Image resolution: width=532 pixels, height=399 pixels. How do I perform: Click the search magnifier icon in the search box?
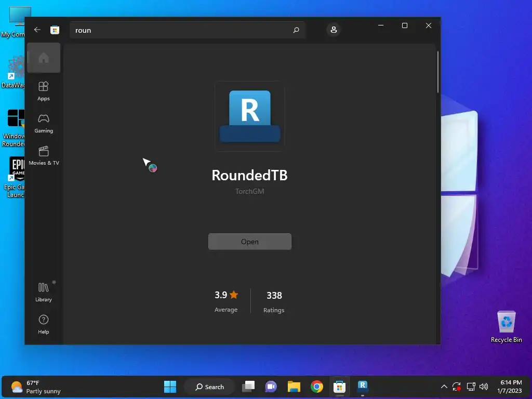tap(296, 30)
